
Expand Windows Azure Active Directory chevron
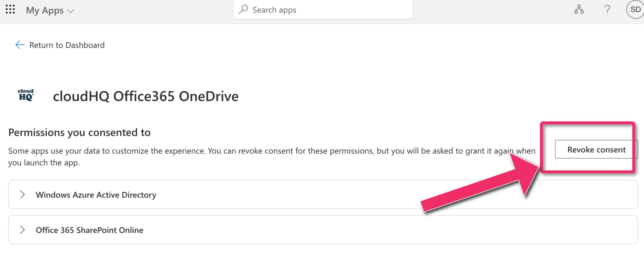[22, 194]
